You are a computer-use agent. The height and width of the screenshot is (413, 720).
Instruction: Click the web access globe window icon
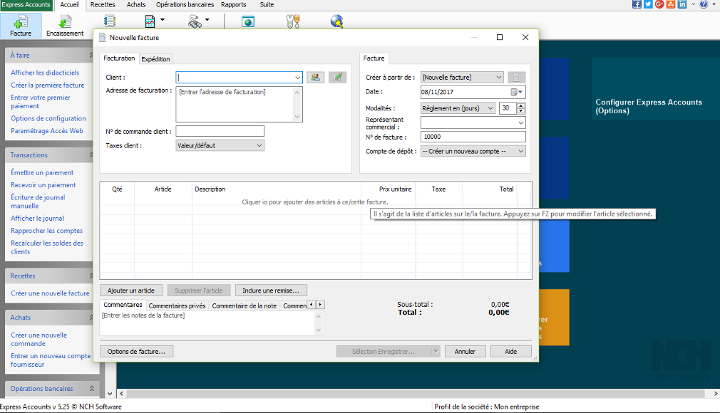tap(248, 21)
